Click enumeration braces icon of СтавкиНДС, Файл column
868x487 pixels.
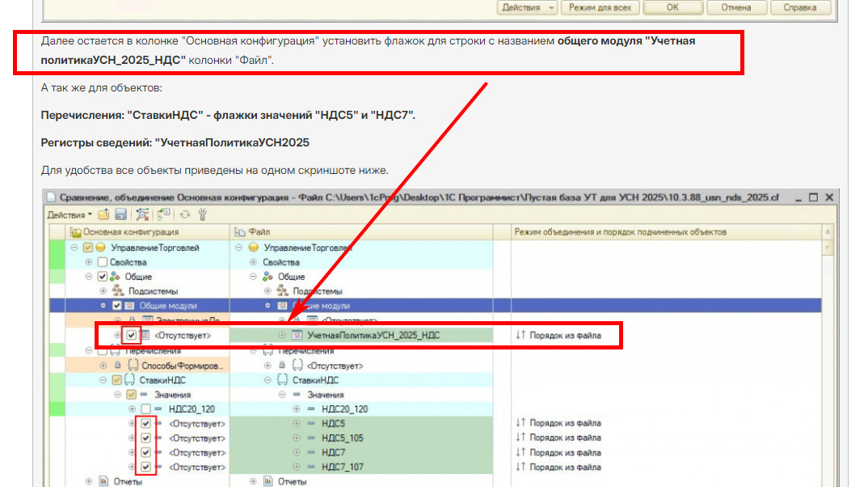[282, 380]
